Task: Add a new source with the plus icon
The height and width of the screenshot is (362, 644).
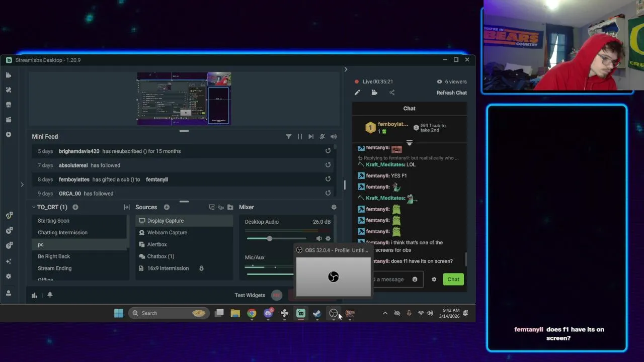Action: (x=167, y=207)
